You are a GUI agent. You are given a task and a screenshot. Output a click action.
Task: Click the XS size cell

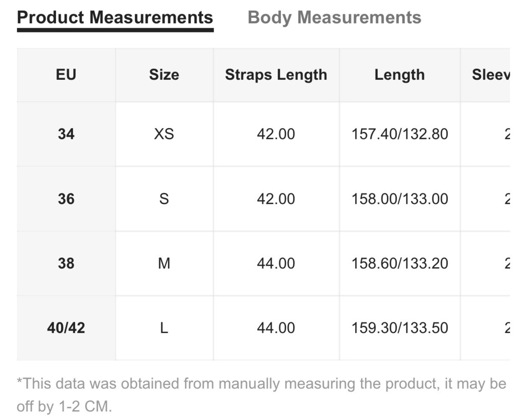164,134
